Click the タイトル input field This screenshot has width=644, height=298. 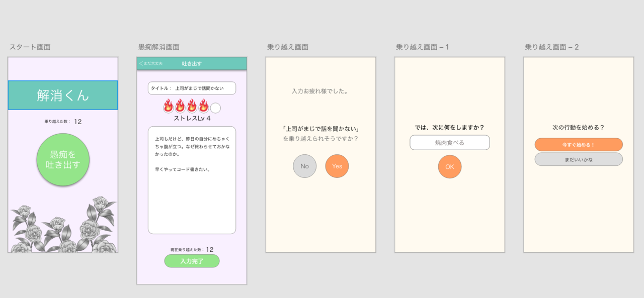pos(192,88)
